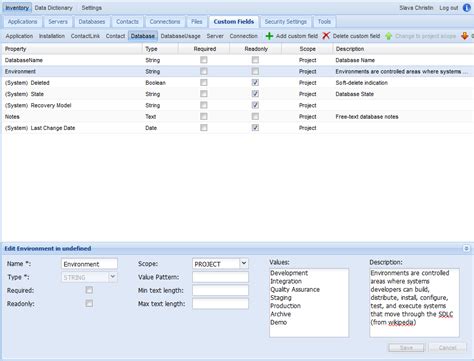Switch to the Applications tab
This screenshot has height=361, width=474.
23,22
